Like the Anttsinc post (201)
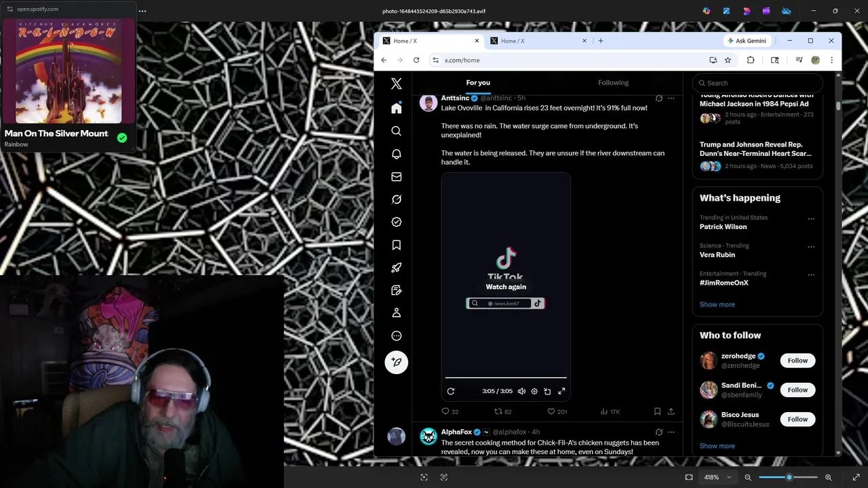The height and width of the screenshot is (488, 868). tap(557, 411)
